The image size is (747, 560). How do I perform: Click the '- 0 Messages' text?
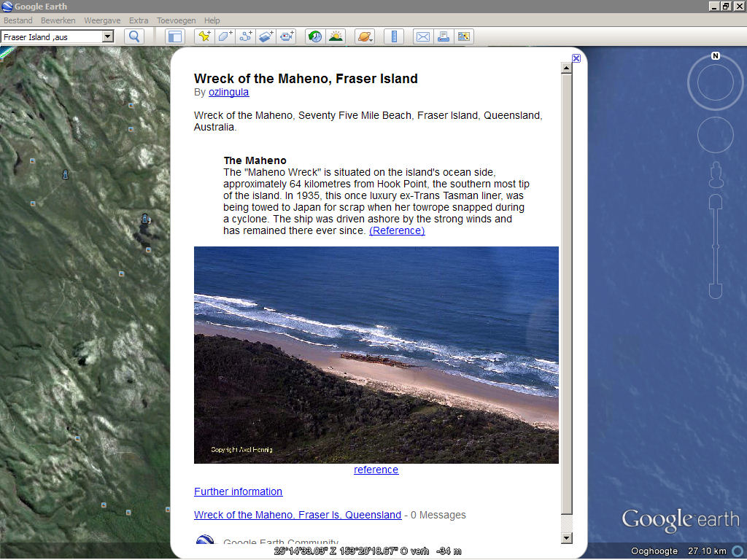435,515
